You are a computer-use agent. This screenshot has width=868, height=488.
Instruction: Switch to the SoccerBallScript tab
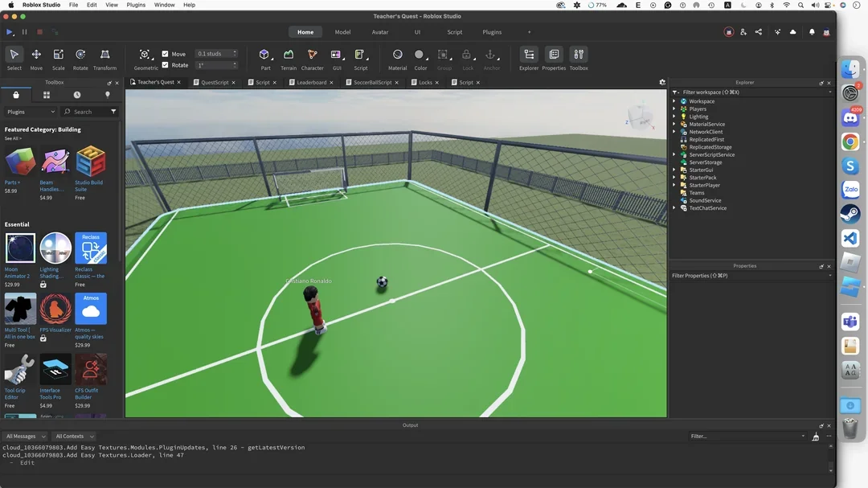click(x=371, y=82)
